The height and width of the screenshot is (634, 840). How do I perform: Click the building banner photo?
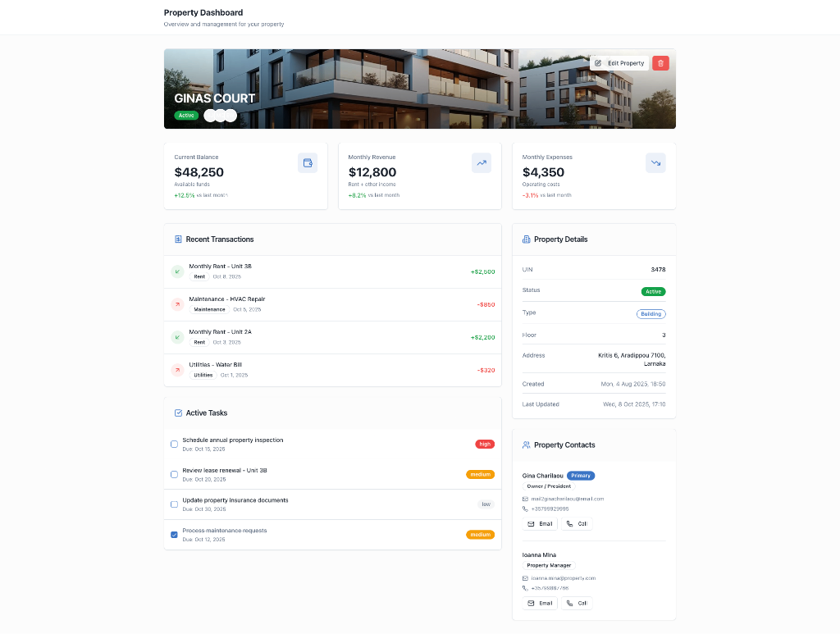pos(419,89)
